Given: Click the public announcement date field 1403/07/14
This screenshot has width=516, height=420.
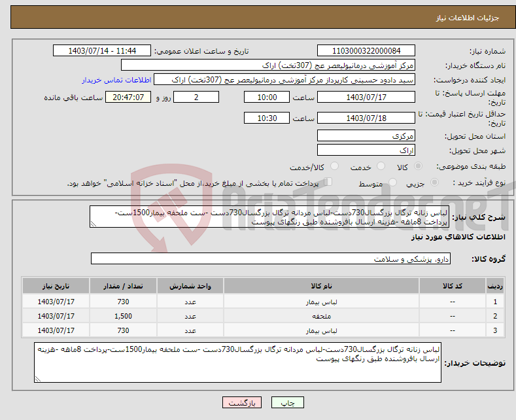Looking at the screenshot, I should point(101,50).
